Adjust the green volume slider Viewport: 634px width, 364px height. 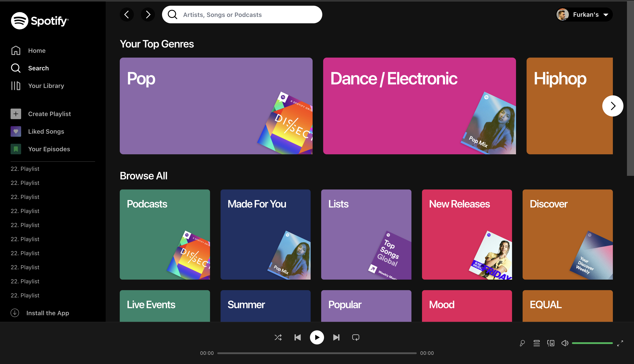(x=592, y=343)
